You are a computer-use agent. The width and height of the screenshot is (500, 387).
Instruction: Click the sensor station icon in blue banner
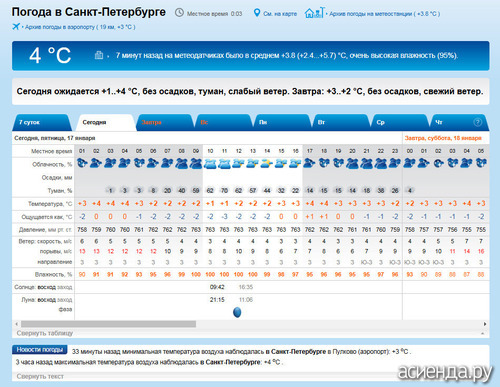pos(99,55)
